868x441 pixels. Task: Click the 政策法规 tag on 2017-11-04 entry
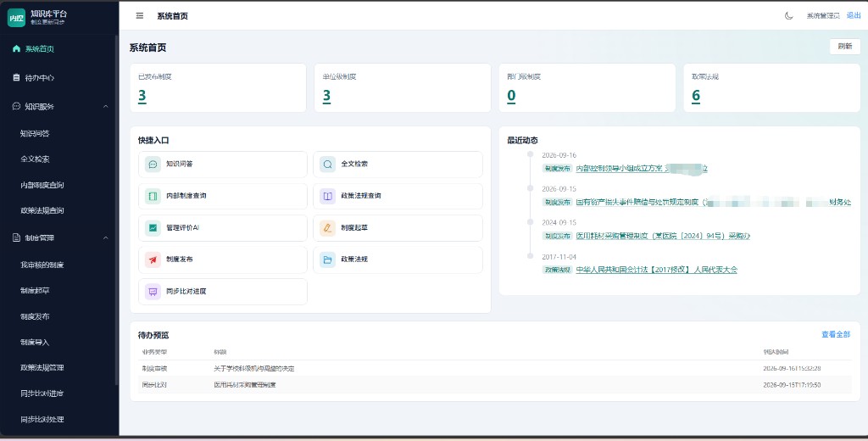click(557, 270)
